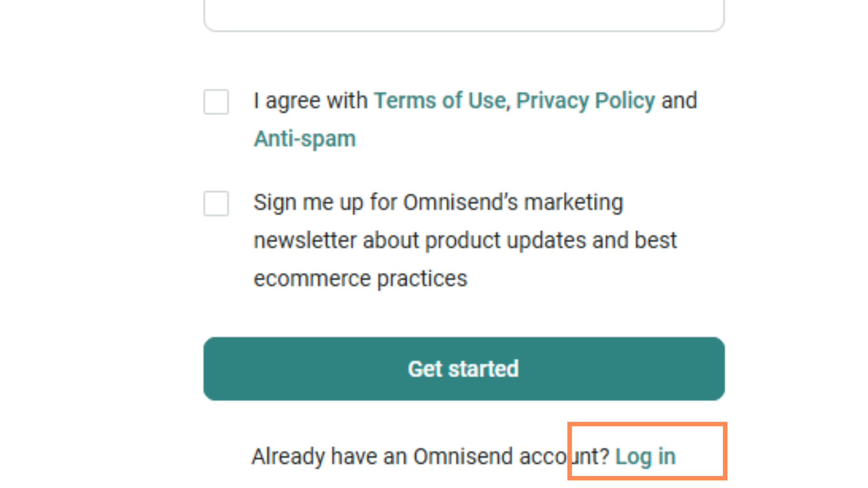868x488 pixels.
Task: Click the word "Privacy" in the policy link
Action: coord(552,100)
